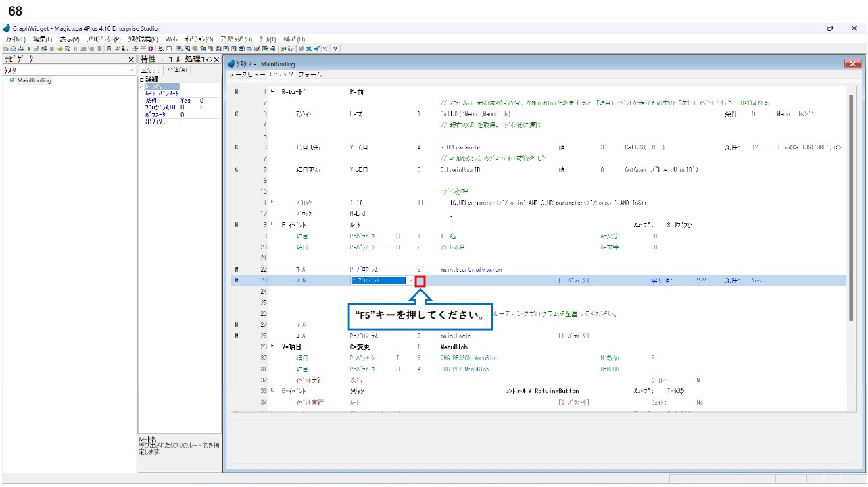The height and width of the screenshot is (487, 868).
Task: Click the question mark help icon
Action: (335, 49)
